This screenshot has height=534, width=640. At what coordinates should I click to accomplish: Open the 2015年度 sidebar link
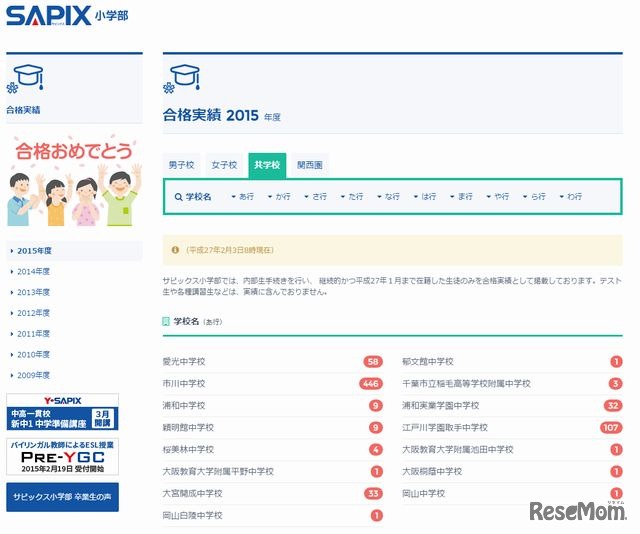[74, 251]
